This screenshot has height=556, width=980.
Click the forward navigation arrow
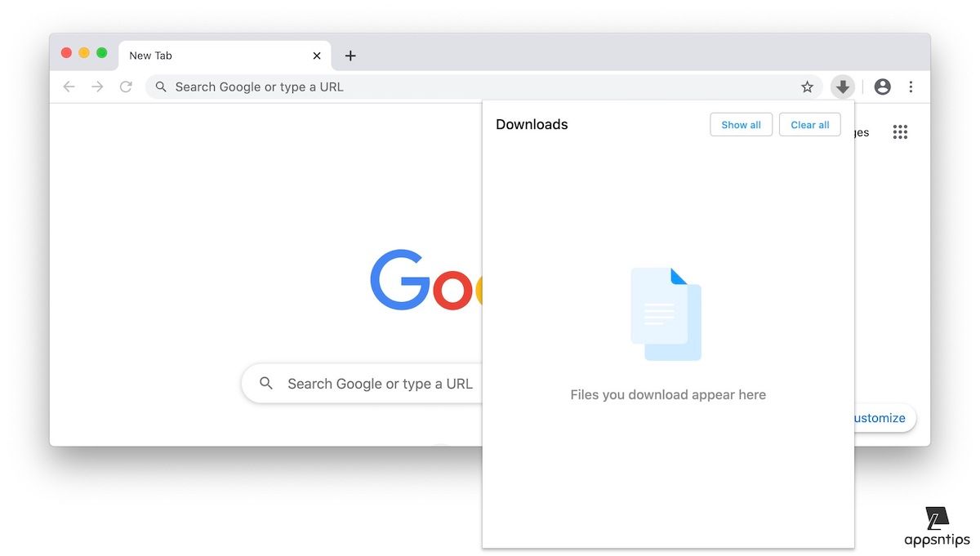point(97,87)
